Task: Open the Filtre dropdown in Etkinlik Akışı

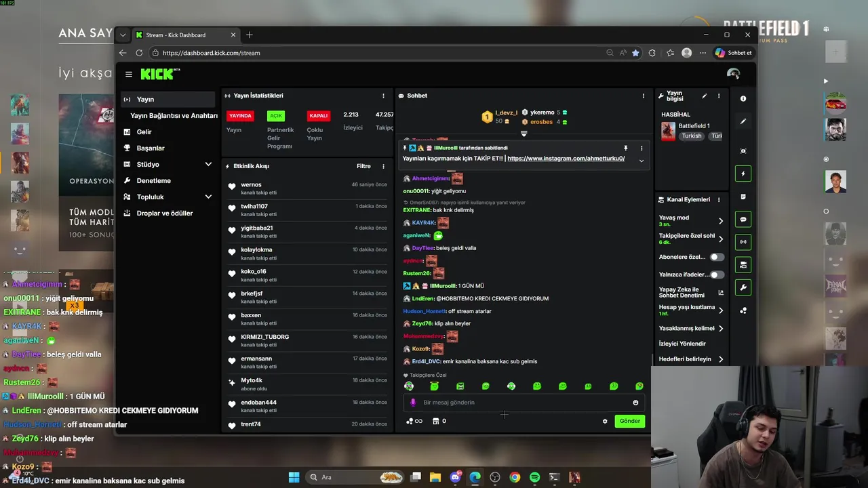Action: pos(363,166)
